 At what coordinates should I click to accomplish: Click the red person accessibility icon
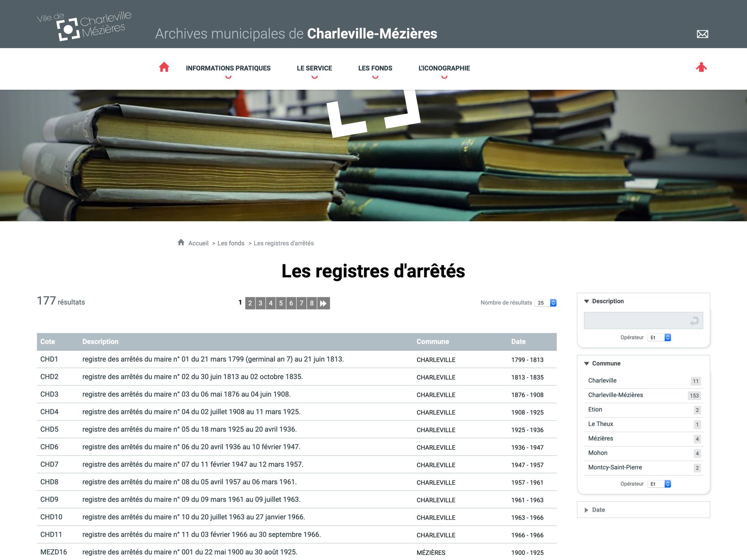click(701, 67)
